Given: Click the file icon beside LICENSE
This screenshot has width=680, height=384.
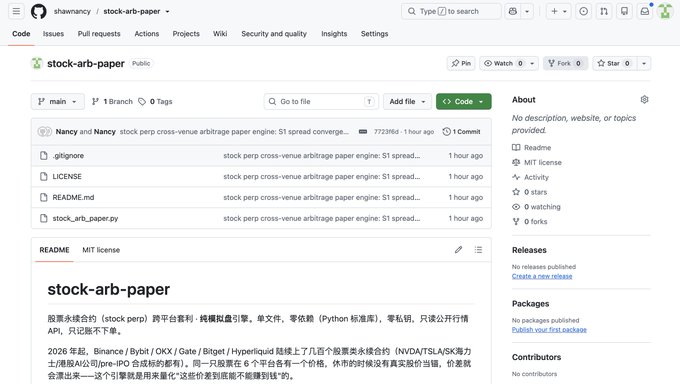Looking at the screenshot, I should click(43, 177).
